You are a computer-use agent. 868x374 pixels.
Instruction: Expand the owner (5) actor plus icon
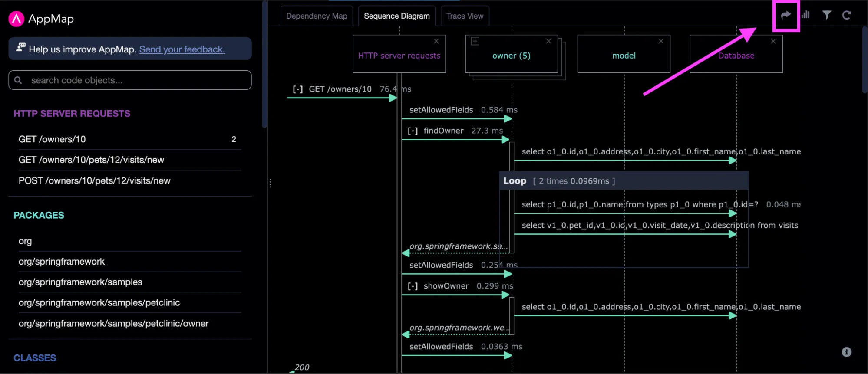tap(475, 41)
